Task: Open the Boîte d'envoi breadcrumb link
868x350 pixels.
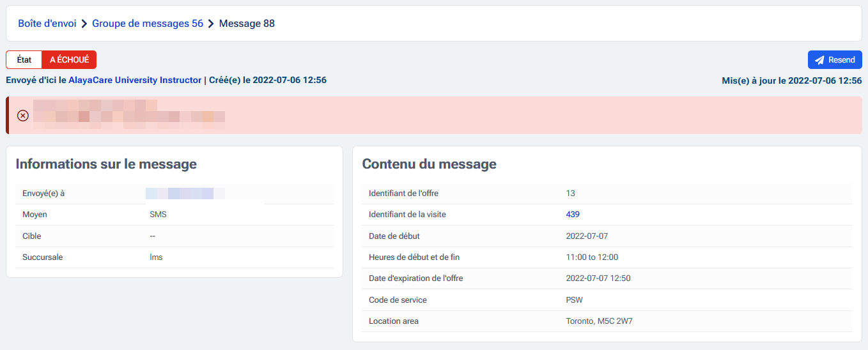Action: (47, 24)
